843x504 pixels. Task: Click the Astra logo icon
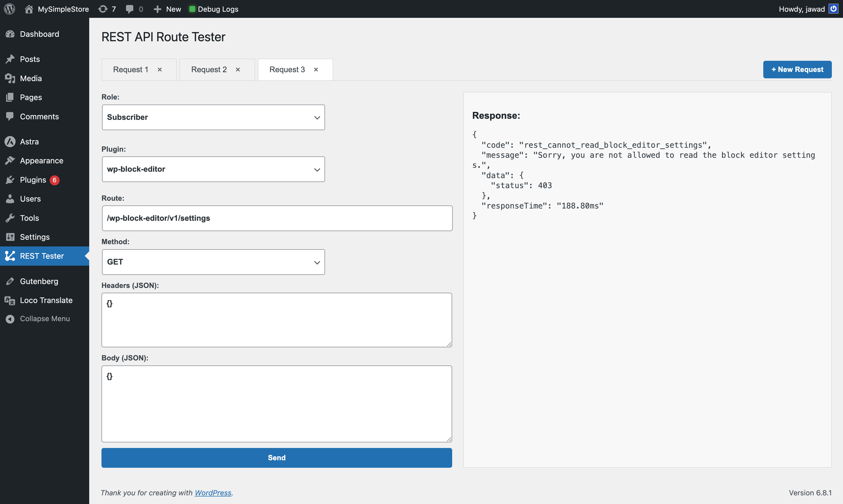coord(10,142)
